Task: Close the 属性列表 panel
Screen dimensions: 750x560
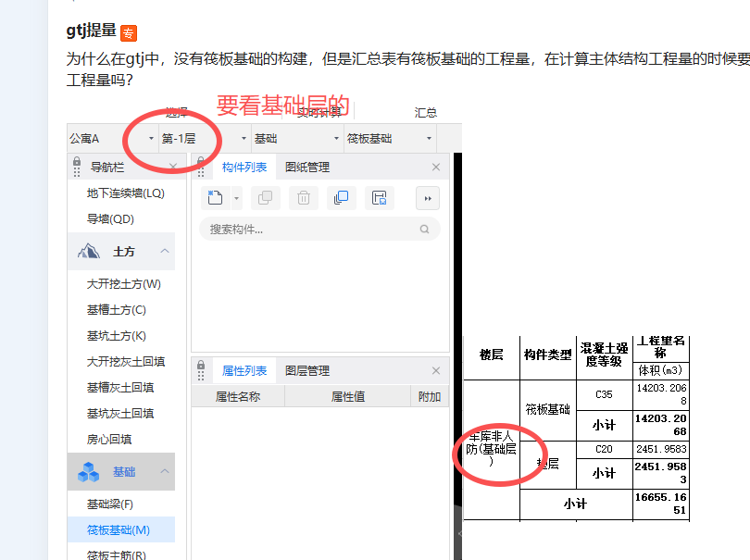Action: pos(436,370)
